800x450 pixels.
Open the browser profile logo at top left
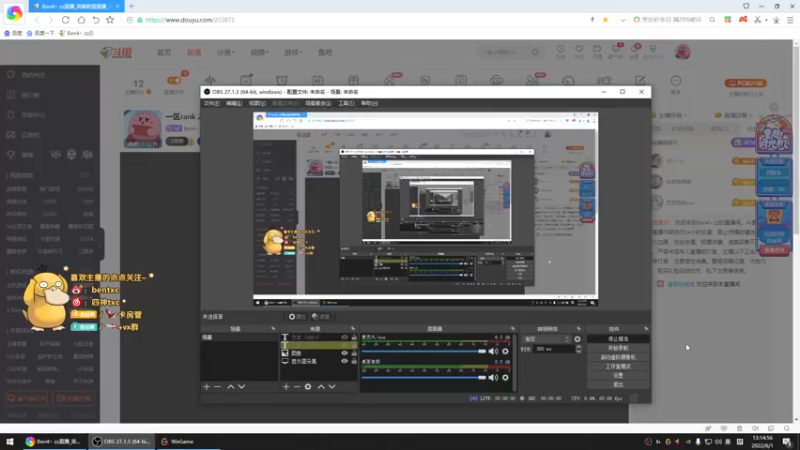tap(14, 13)
